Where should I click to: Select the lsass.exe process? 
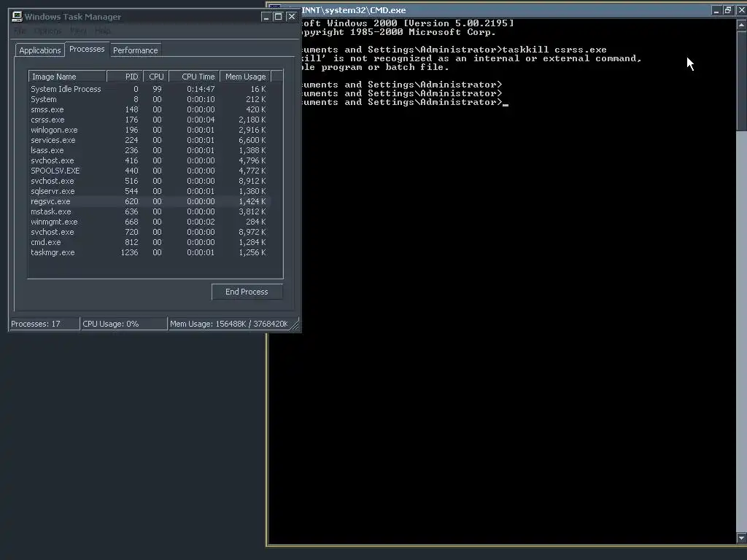tap(150, 150)
